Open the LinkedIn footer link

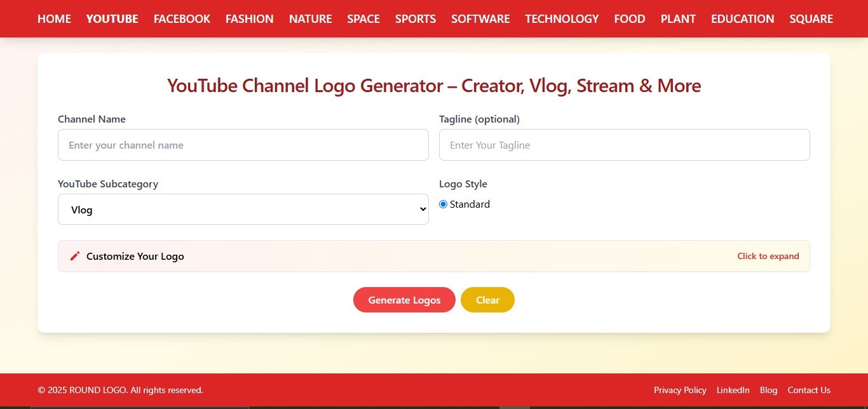point(733,390)
